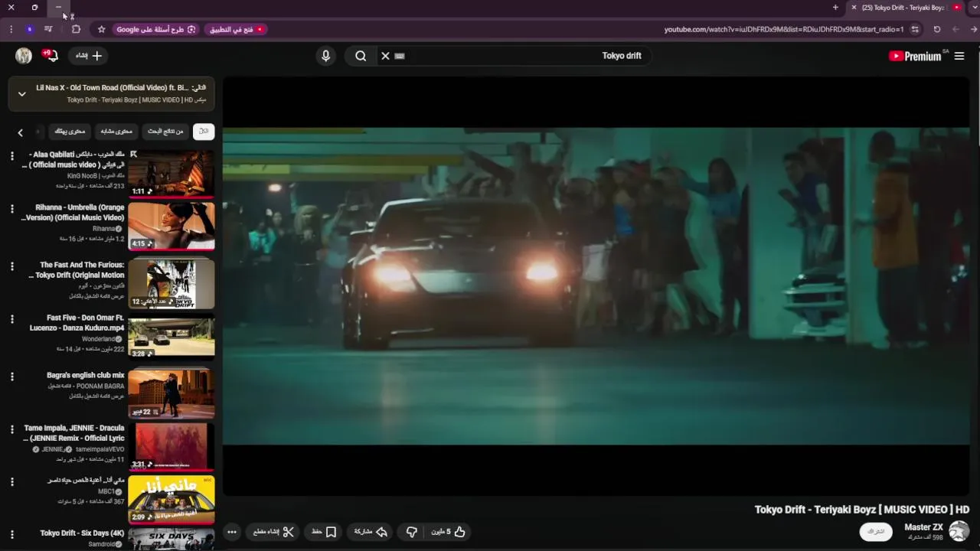The height and width of the screenshot is (551, 980).
Task: Click the magnifier search button
Action: coord(360,56)
